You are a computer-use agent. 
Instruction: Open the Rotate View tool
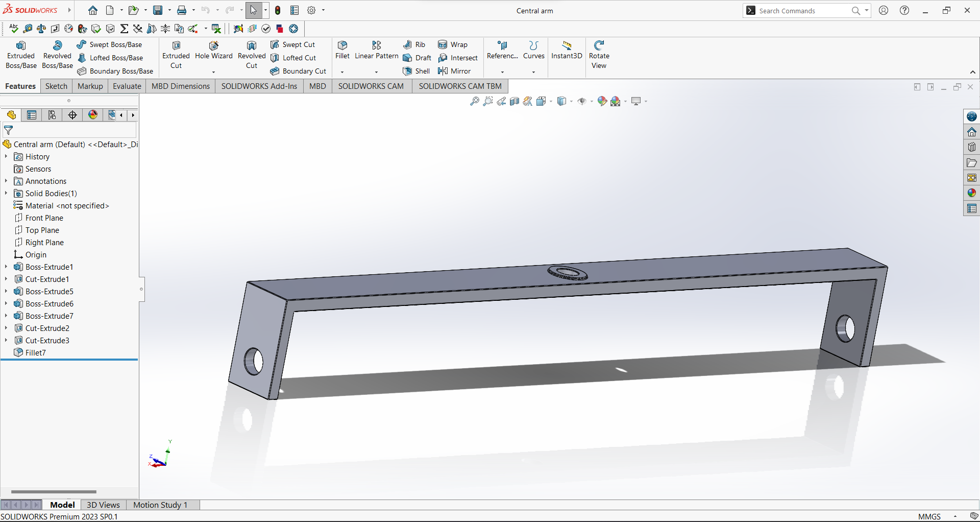click(599, 54)
